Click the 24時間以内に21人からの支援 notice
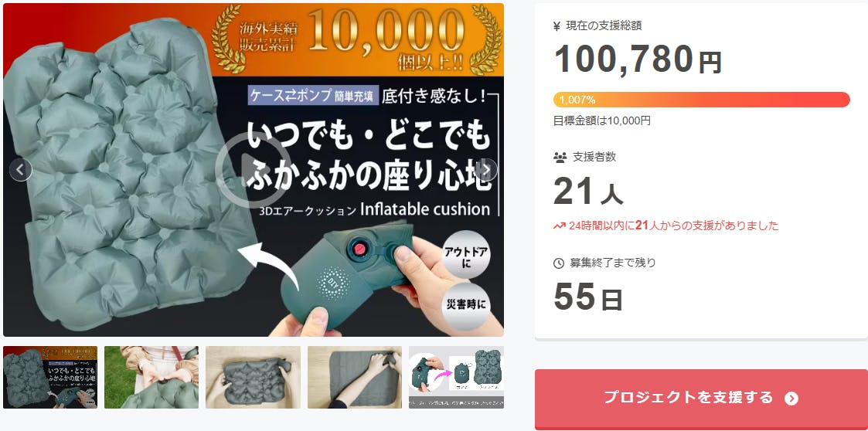868x431 pixels. click(x=674, y=226)
